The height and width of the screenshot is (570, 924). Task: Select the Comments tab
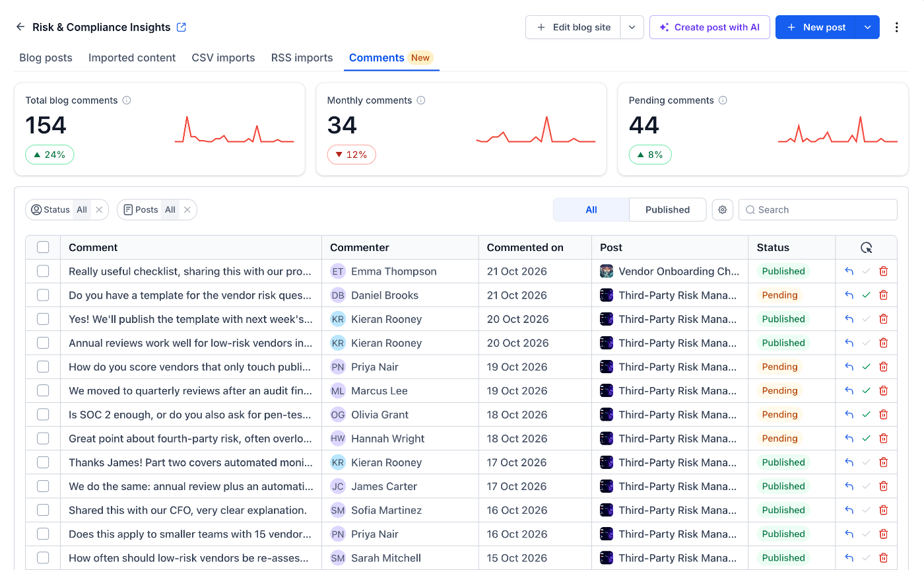391,57
